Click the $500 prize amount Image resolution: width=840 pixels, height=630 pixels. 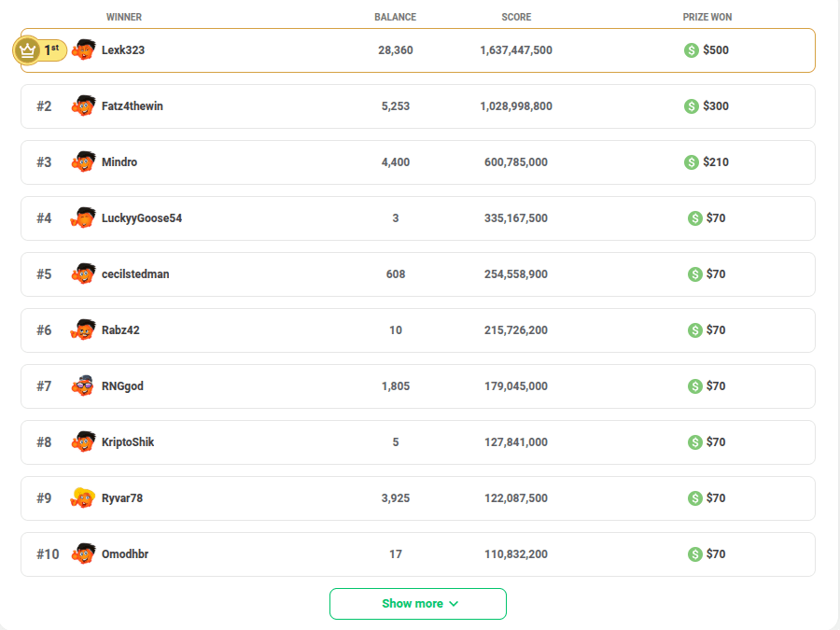coord(716,50)
